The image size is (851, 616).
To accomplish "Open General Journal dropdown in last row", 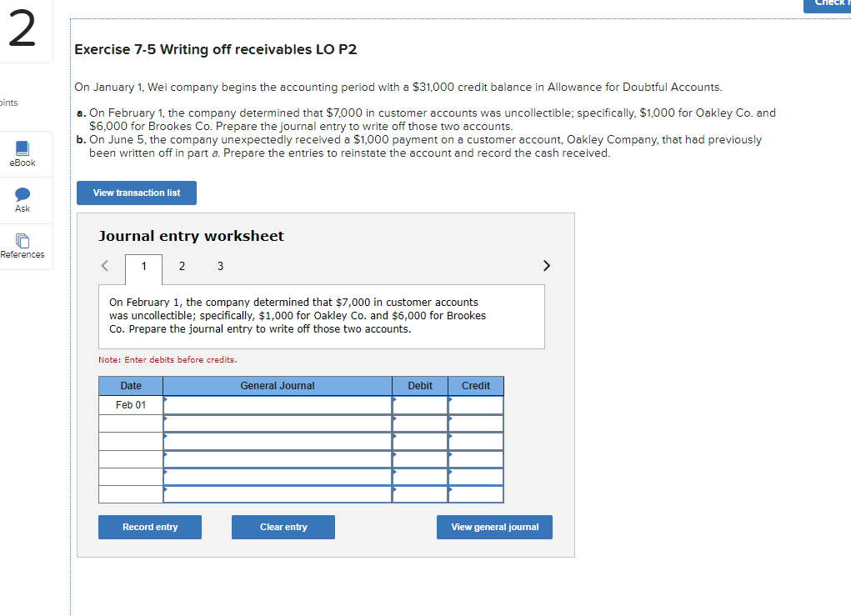I will point(278,494).
